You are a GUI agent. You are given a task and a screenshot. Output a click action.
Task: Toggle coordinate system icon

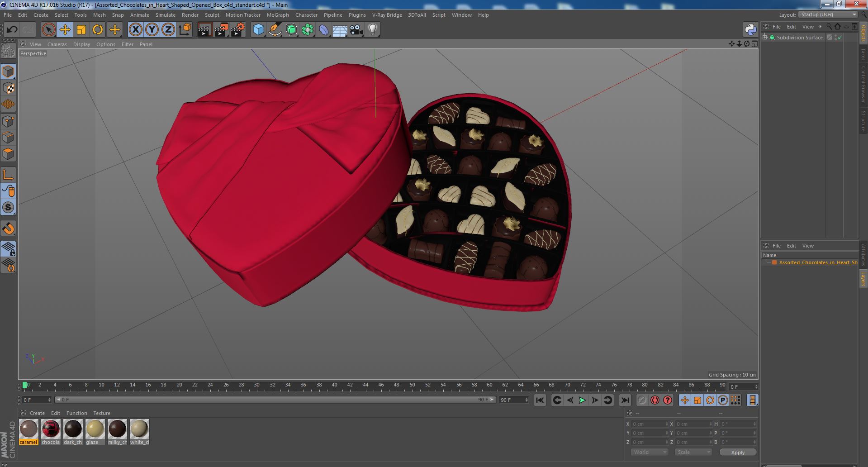pyautogui.click(x=185, y=30)
